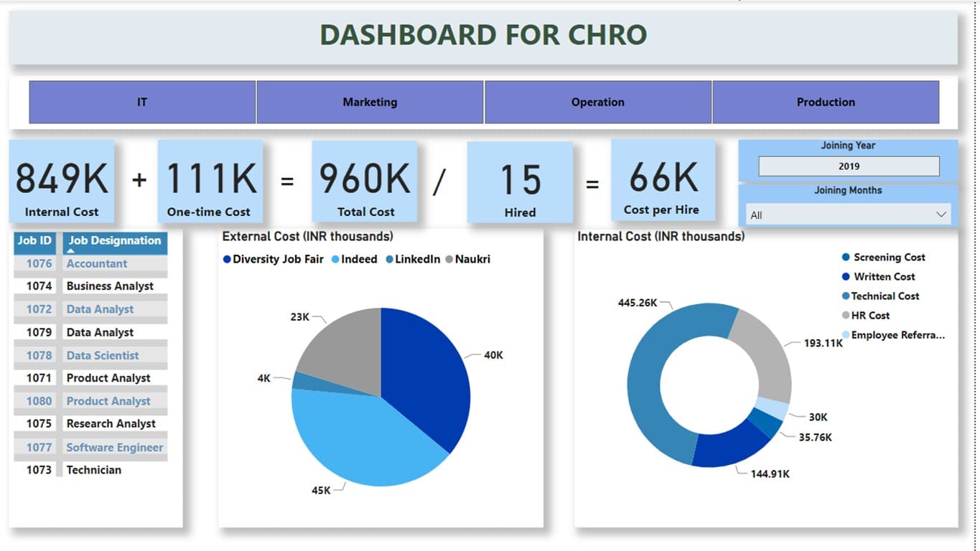Click the LinkedIn legend marker
This screenshot has width=980, height=551.
[389, 260]
